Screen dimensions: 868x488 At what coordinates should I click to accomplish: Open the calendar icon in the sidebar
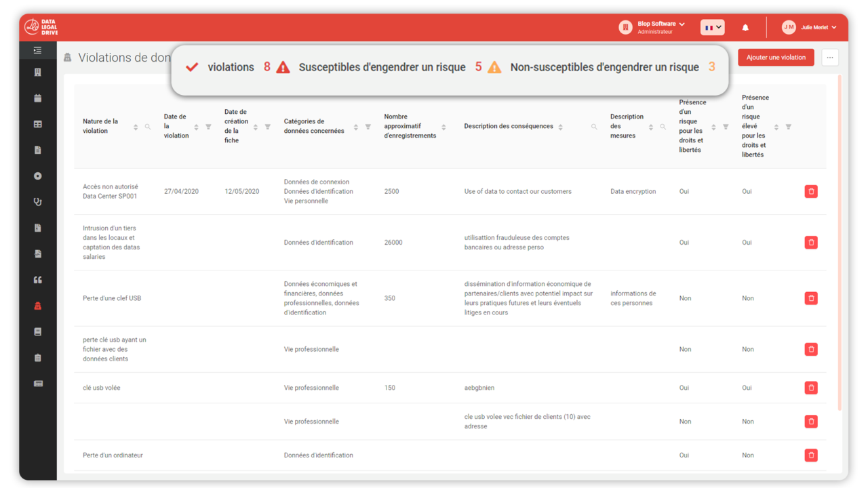37,98
